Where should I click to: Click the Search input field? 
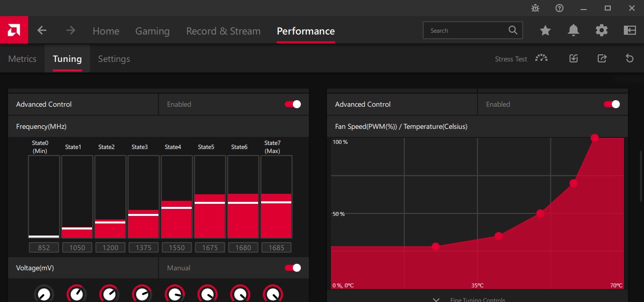(x=473, y=30)
